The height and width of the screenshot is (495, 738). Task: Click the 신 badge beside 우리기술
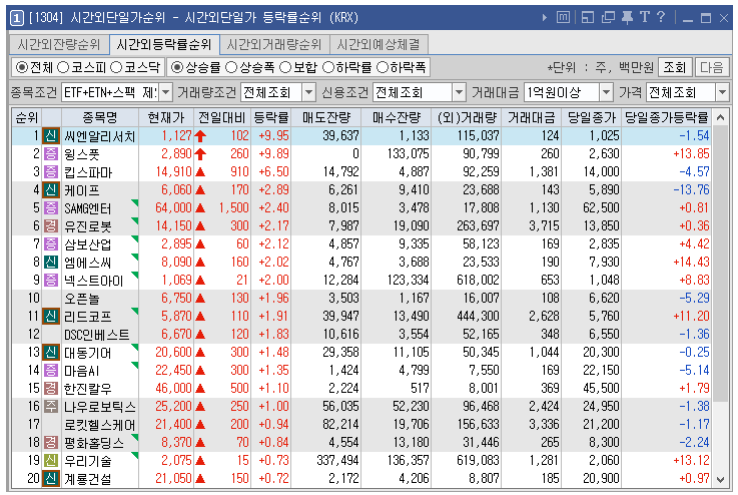coord(50,461)
